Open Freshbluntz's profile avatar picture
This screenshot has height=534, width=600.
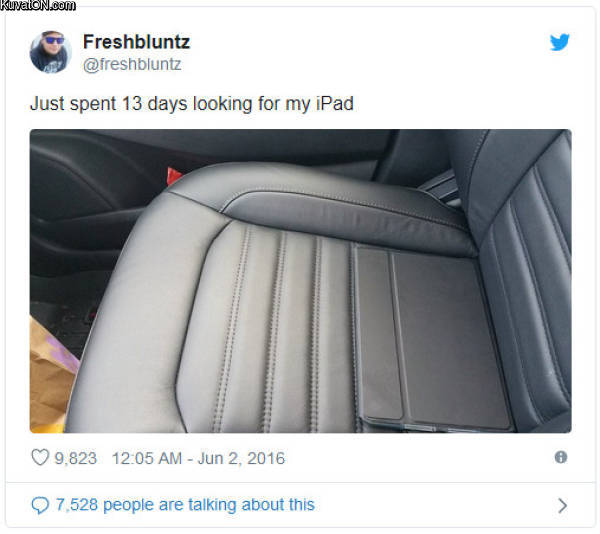click(51, 52)
